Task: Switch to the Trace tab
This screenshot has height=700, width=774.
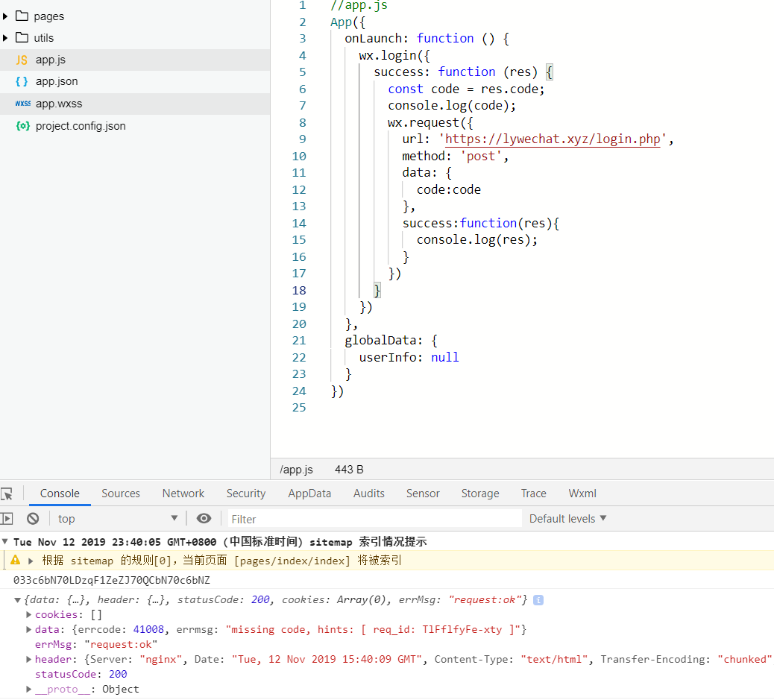Action: tap(533, 494)
